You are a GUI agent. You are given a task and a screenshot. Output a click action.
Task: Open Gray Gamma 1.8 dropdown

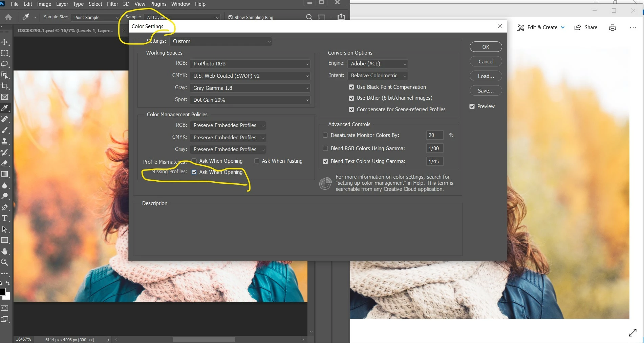pyautogui.click(x=250, y=88)
